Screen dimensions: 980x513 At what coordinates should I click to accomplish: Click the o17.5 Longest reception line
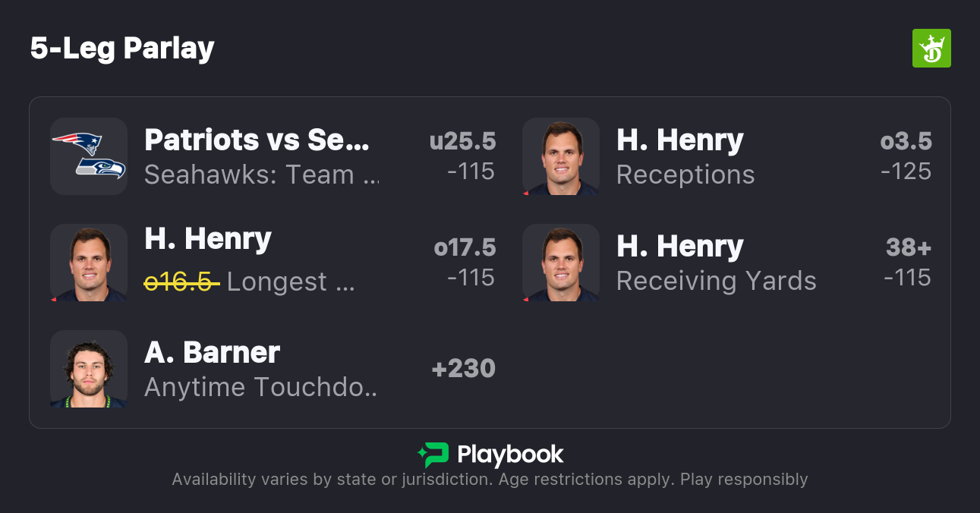pos(465,247)
